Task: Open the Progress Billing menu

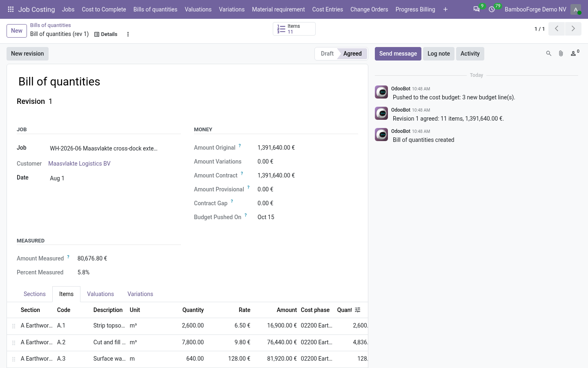Action: 415,9
